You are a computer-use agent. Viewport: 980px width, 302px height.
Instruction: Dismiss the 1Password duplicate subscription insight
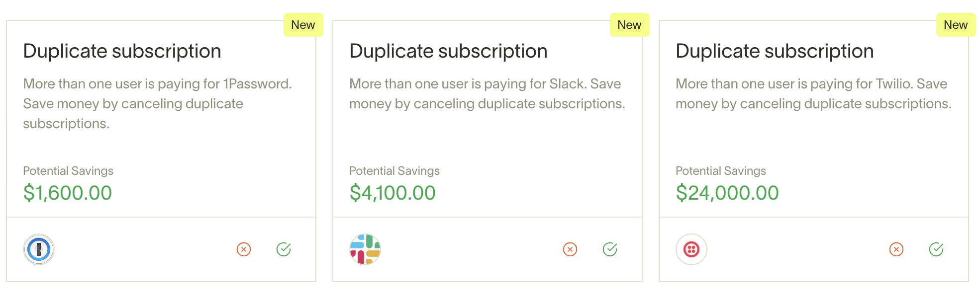[x=244, y=249]
